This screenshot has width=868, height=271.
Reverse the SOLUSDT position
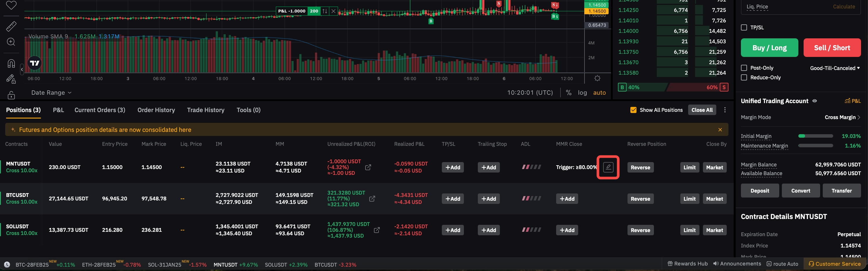coord(640,230)
